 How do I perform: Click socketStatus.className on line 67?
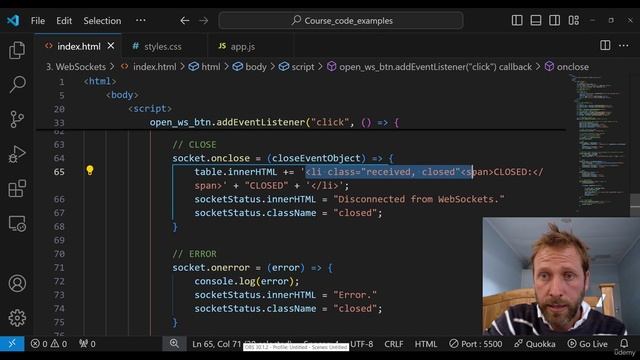coord(255,213)
